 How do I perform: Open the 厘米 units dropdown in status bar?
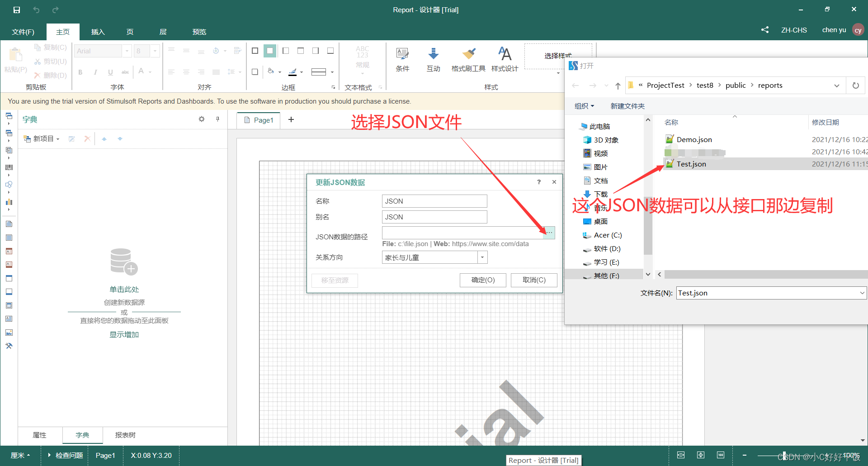tap(20, 455)
